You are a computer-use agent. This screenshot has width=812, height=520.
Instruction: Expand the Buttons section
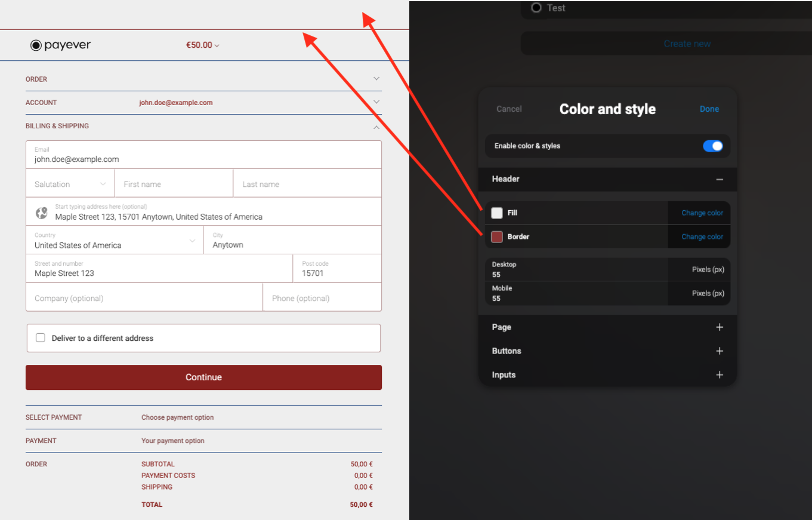(x=720, y=351)
